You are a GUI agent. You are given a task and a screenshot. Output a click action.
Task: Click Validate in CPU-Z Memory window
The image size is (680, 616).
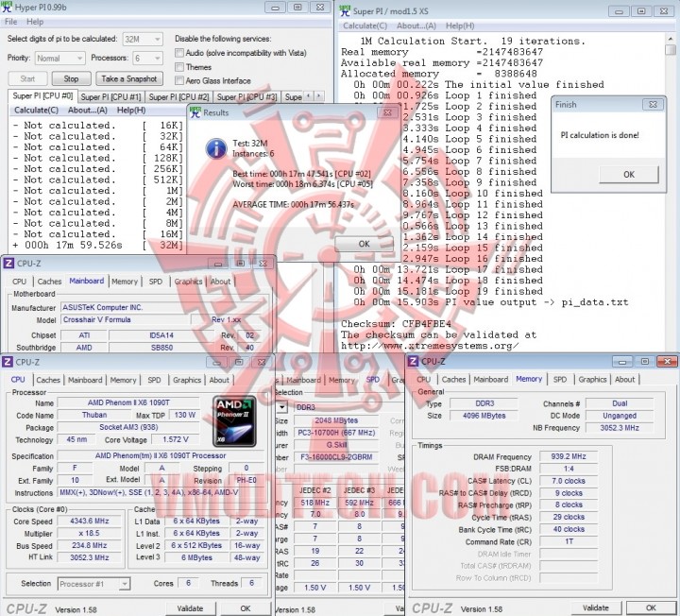(595, 607)
